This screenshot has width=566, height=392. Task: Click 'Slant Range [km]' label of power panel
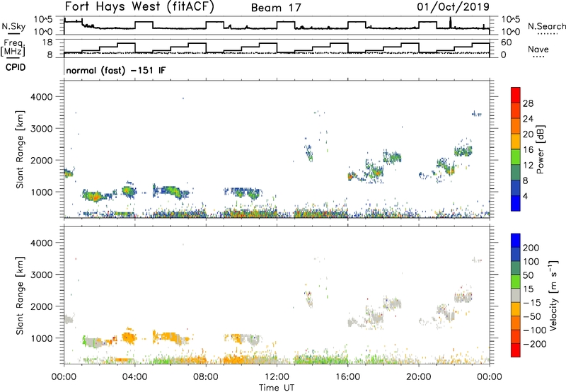(x=20, y=149)
